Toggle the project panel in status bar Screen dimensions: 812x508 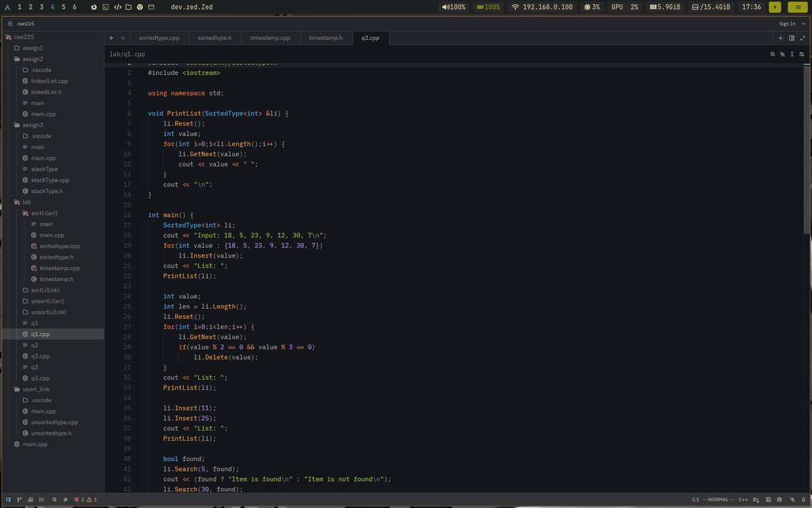[x=8, y=499]
